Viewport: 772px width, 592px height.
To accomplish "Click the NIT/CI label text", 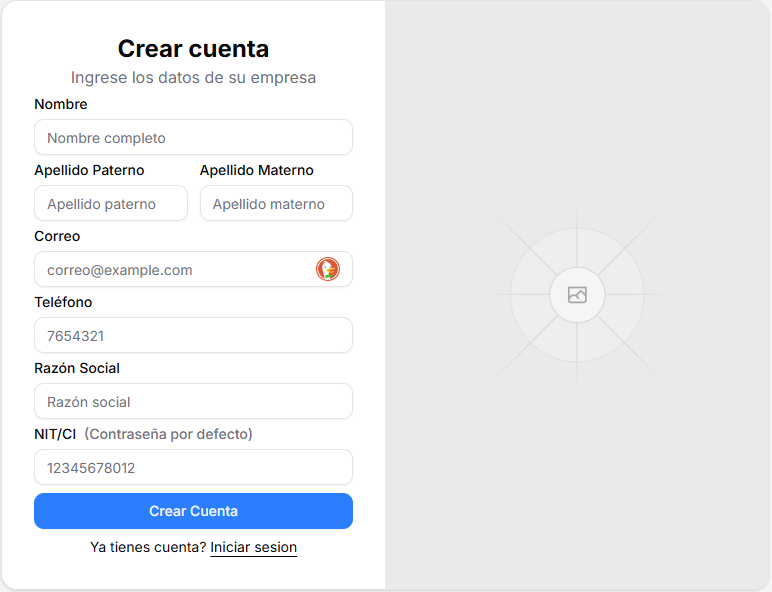I will [55, 434].
